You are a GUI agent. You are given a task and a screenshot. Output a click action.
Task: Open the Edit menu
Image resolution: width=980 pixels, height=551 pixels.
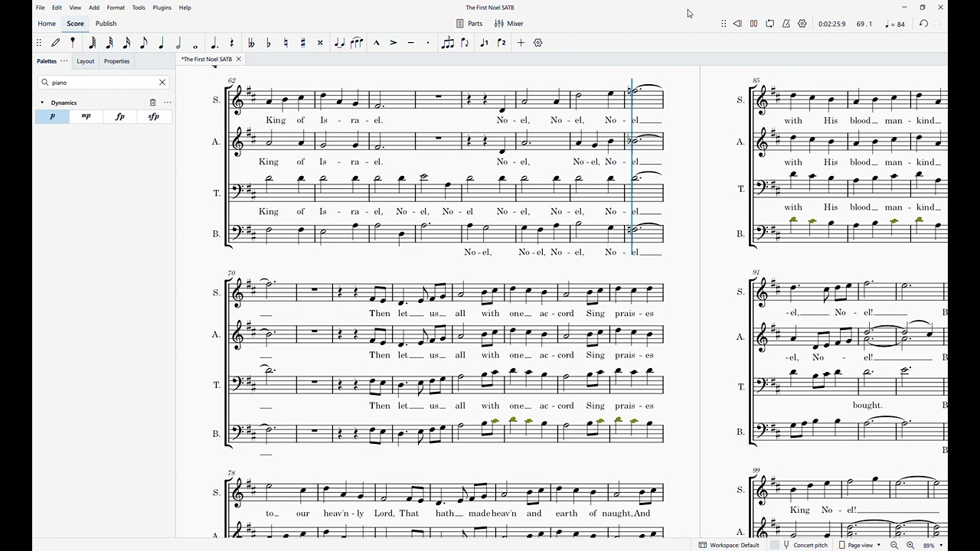tap(57, 8)
